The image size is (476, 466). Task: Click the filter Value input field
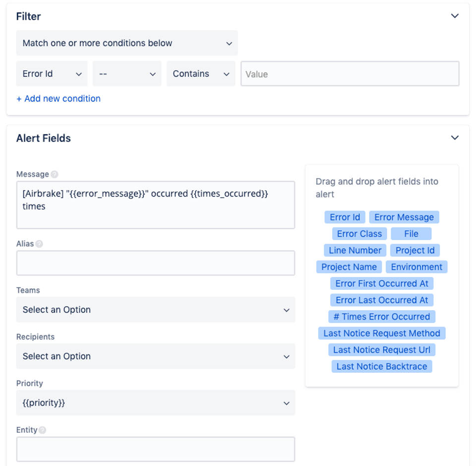[350, 74]
